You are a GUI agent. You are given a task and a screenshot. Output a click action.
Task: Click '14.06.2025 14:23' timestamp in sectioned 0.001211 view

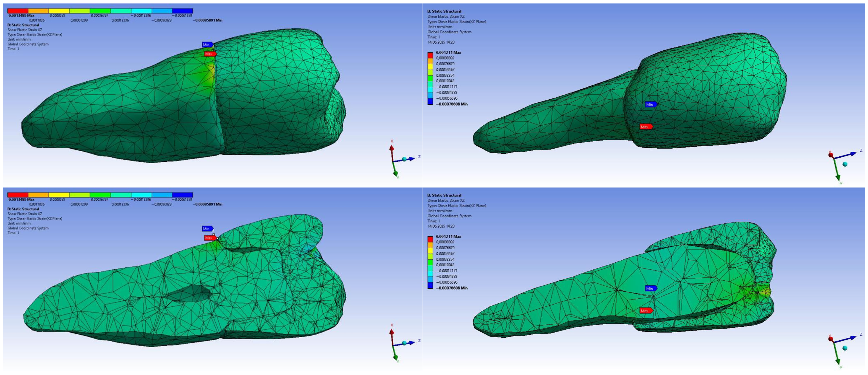pyautogui.click(x=441, y=226)
